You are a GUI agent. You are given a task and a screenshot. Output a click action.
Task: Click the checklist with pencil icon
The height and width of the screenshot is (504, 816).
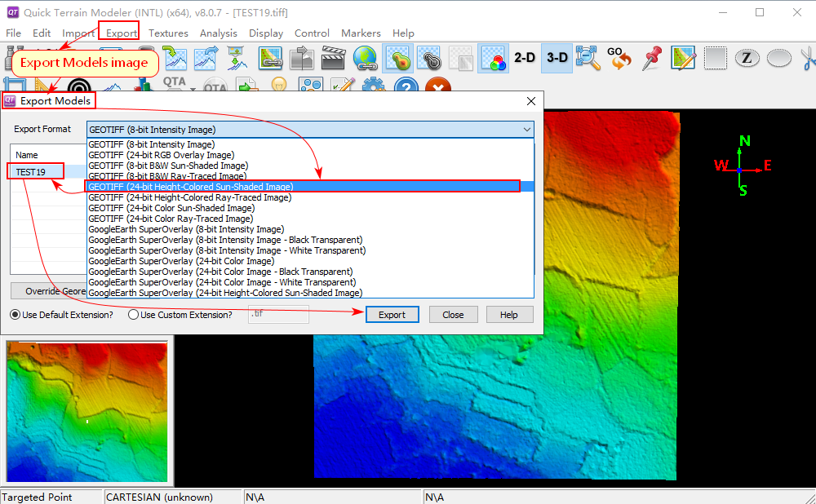tap(343, 85)
